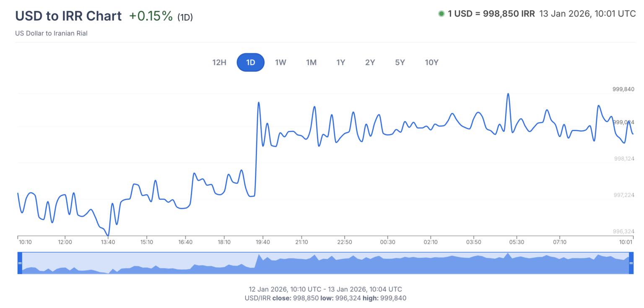
Task: Switch to the 1M chart view
Action: tap(311, 62)
